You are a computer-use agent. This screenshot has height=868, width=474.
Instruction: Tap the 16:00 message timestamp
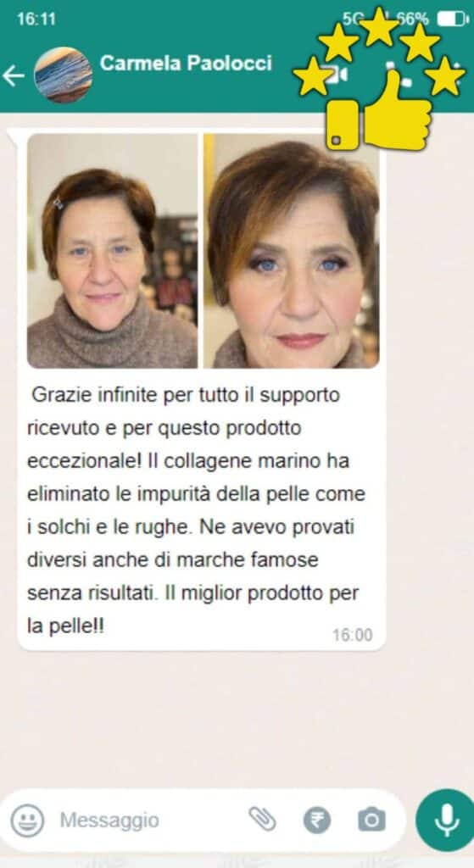353,635
